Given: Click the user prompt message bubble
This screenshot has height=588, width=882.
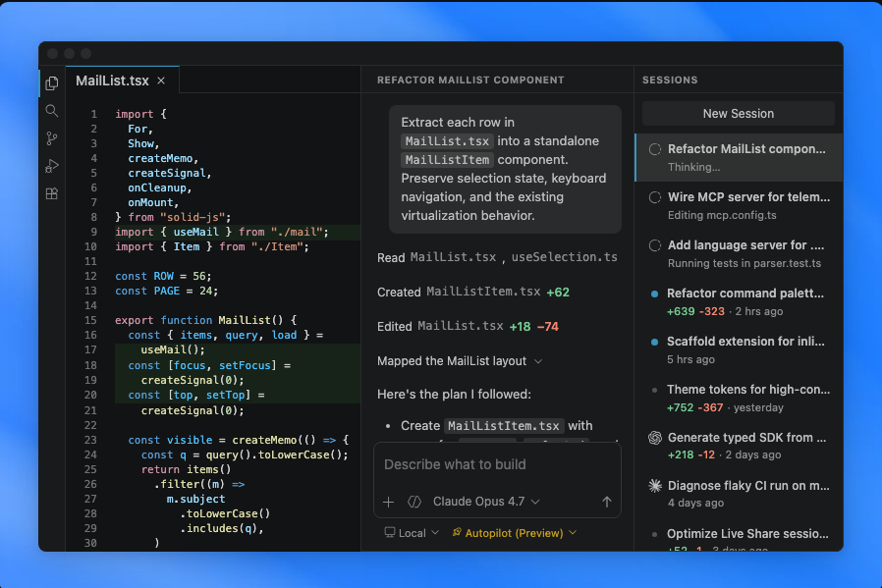Looking at the screenshot, I should pos(505,169).
